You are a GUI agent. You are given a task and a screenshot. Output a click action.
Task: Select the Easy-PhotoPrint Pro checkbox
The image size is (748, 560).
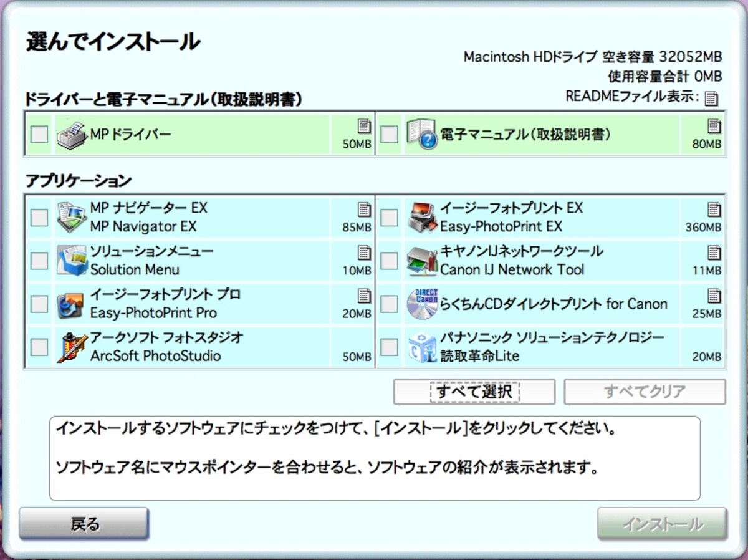click(x=39, y=304)
